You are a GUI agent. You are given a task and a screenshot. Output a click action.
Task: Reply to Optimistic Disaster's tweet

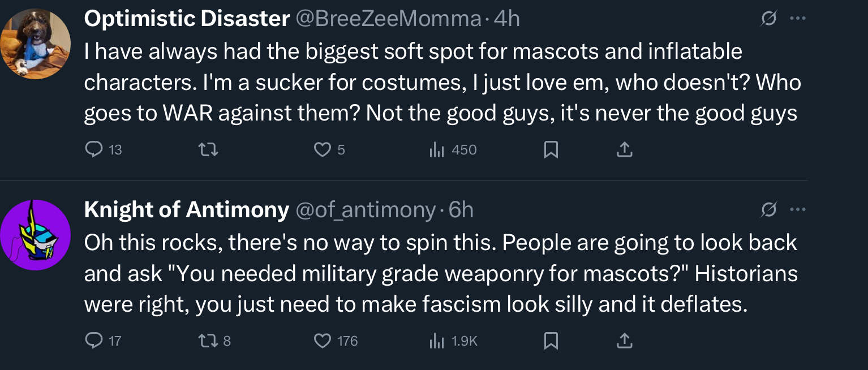(x=93, y=149)
